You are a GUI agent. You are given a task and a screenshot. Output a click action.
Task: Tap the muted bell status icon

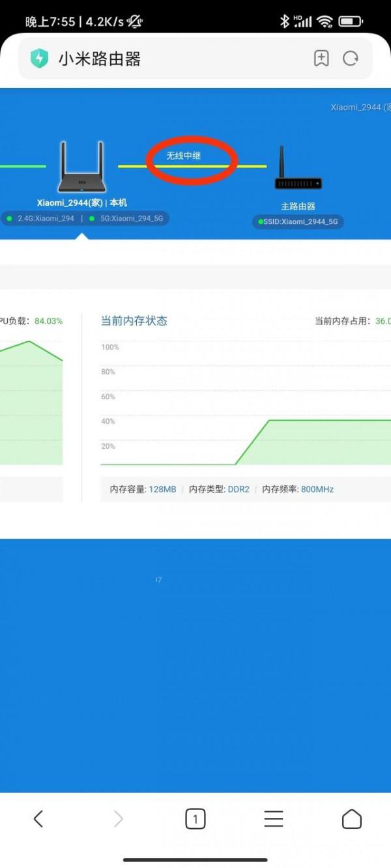pyautogui.click(x=135, y=21)
